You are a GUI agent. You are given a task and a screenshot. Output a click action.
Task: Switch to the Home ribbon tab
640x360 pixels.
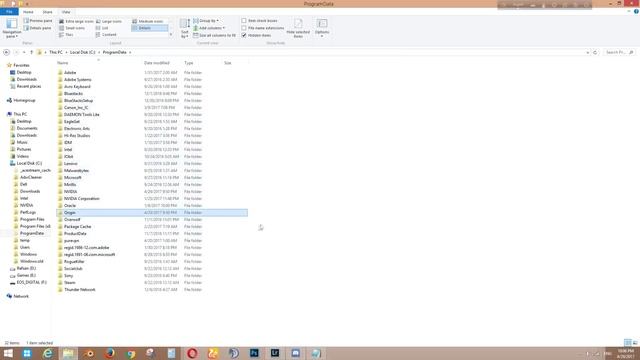pyautogui.click(x=28, y=12)
